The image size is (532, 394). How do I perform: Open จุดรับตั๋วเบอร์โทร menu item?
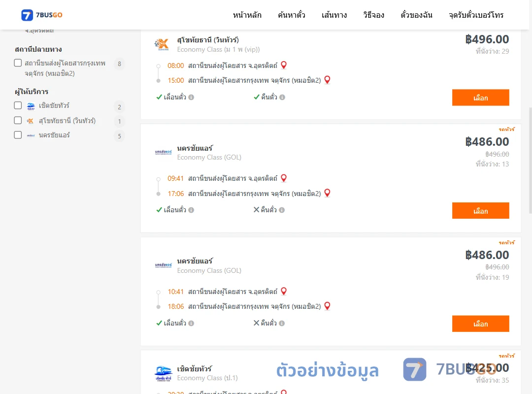(x=476, y=15)
